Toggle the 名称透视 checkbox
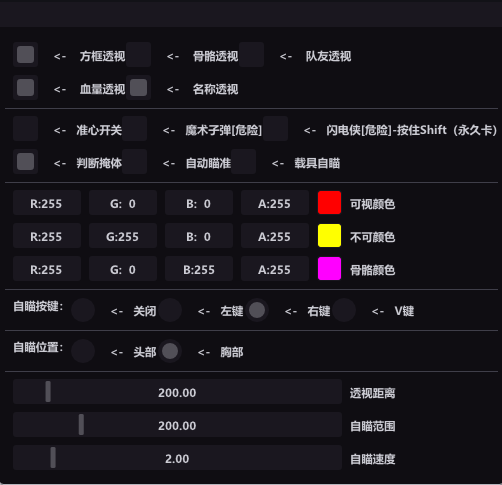Screen dimensions: 502x485 (x=138, y=88)
